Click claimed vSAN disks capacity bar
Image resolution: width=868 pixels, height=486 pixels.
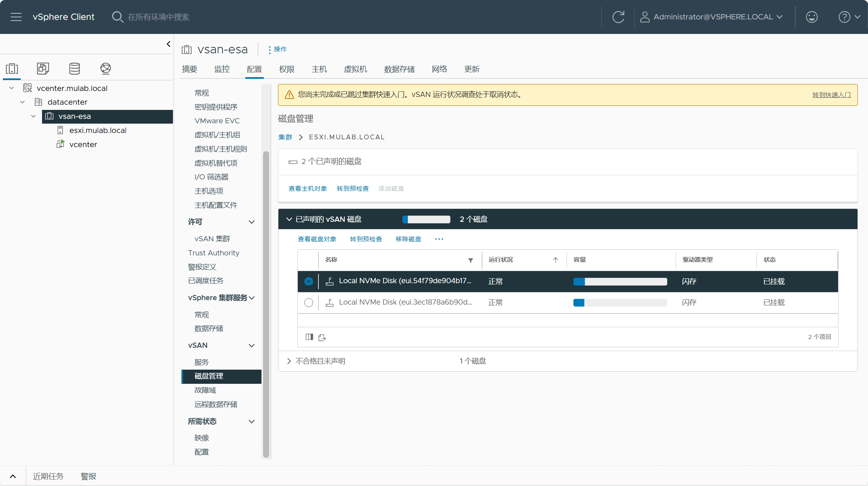click(426, 219)
